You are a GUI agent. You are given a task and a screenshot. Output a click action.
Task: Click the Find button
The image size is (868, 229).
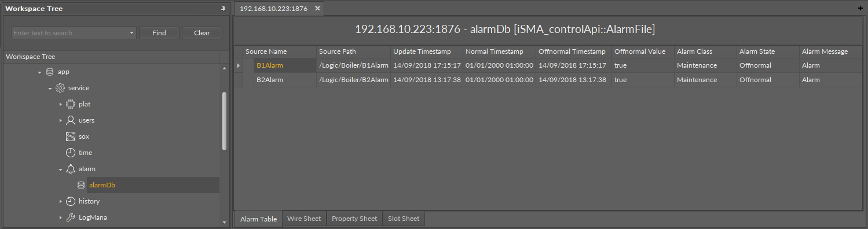tap(159, 33)
